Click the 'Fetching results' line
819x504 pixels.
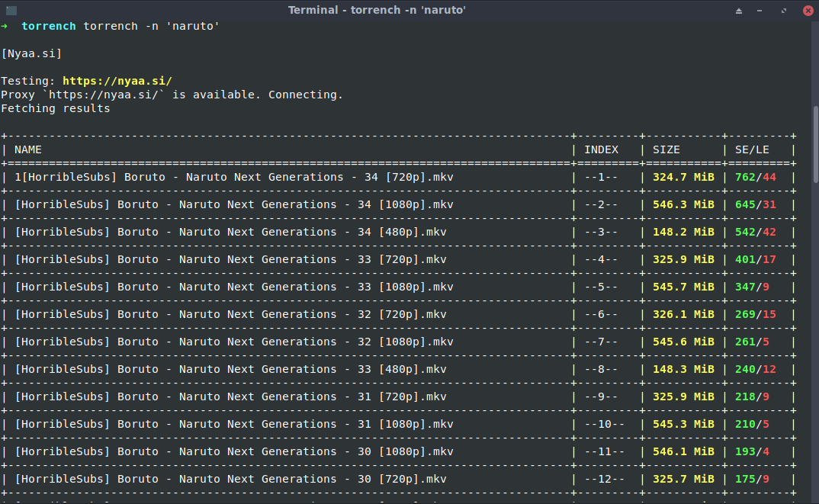pos(56,108)
